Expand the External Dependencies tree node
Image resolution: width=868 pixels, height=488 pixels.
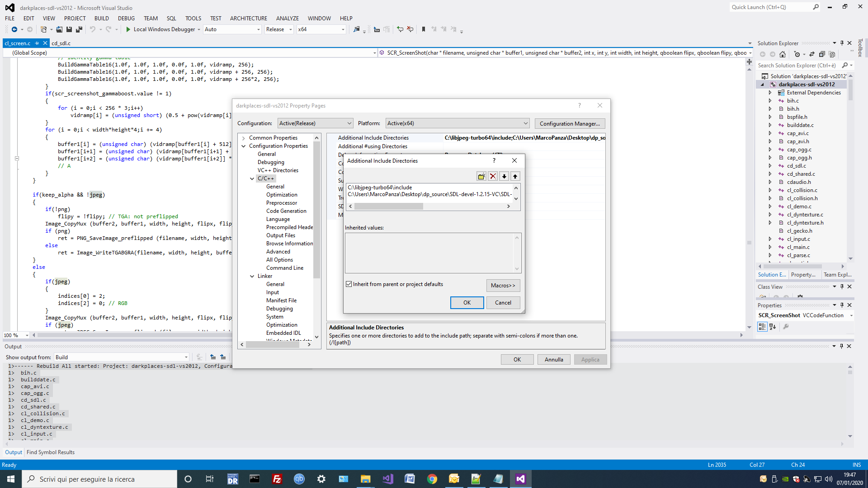click(x=771, y=92)
